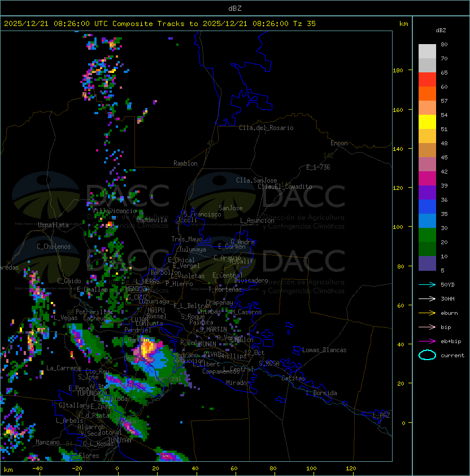
Task: Click the L_Dormida label
Action: pyautogui.click(x=321, y=393)
